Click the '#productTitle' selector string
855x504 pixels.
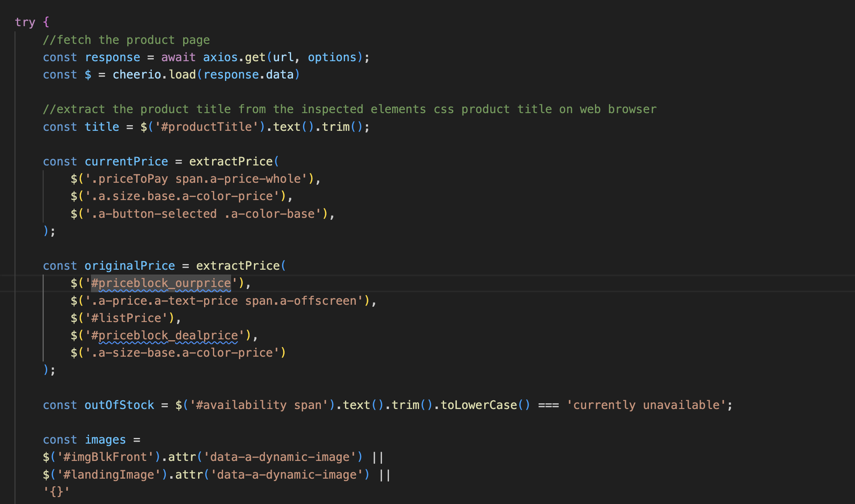pyautogui.click(x=207, y=127)
